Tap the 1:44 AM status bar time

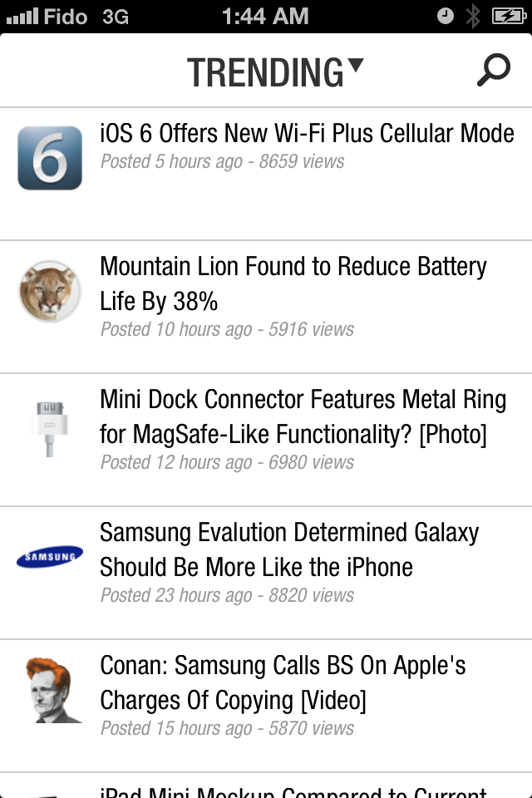coord(265,16)
